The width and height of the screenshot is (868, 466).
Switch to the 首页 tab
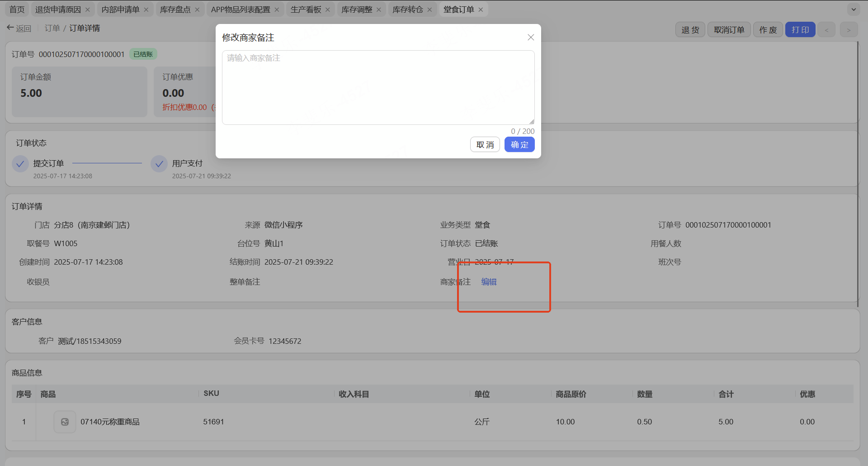coord(17,10)
